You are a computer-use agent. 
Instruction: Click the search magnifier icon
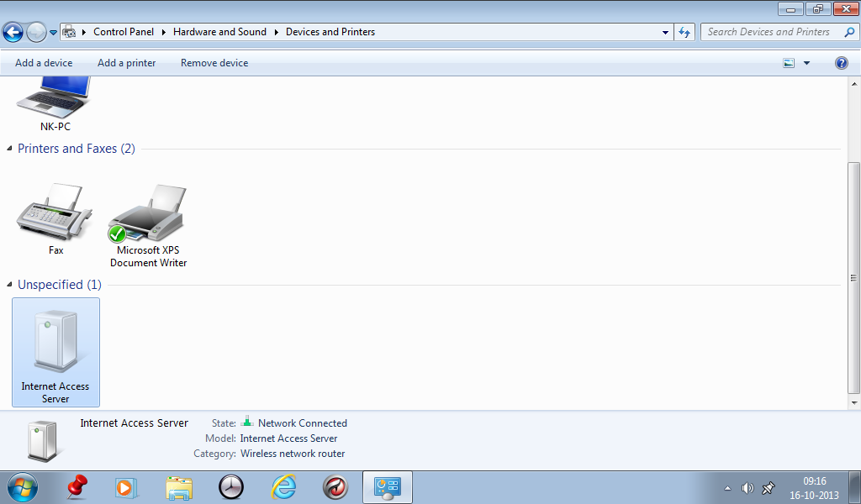pyautogui.click(x=849, y=32)
